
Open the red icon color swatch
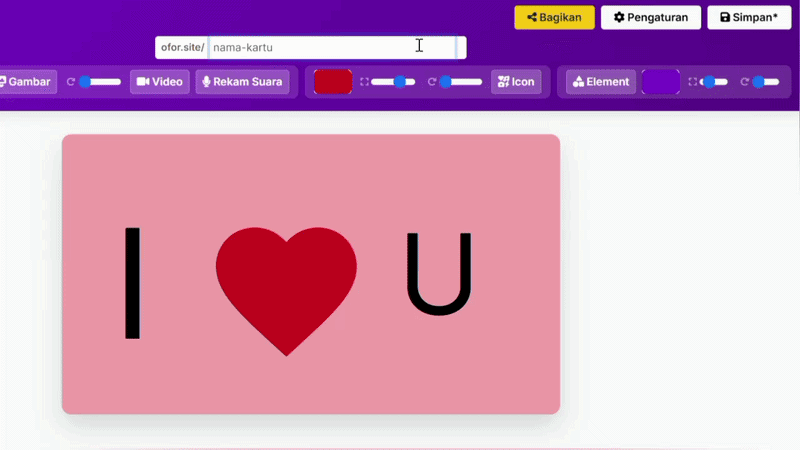pyautogui.click(x=333, y=82)
